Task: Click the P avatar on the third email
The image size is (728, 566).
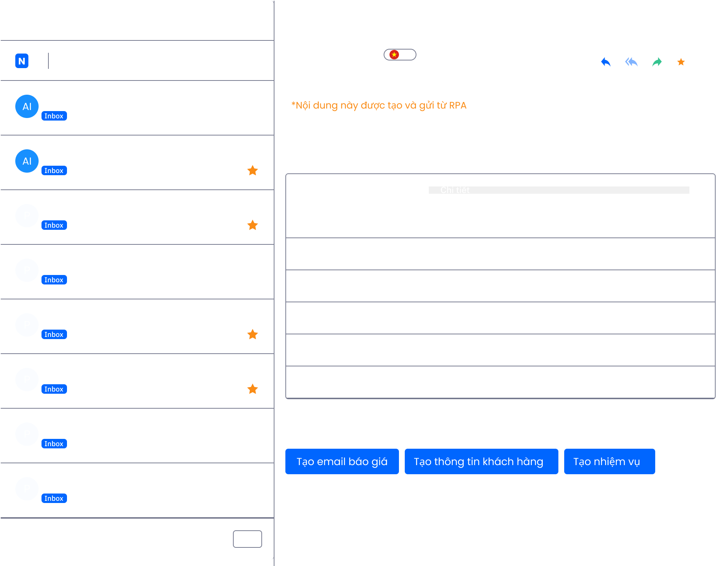Action: point(27,216)
